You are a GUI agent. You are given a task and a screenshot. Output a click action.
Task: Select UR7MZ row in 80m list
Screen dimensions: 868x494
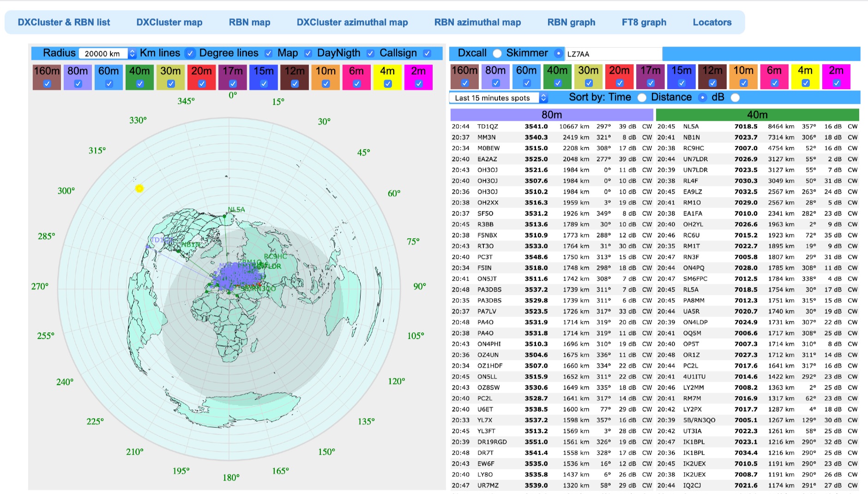click(552, 485)
